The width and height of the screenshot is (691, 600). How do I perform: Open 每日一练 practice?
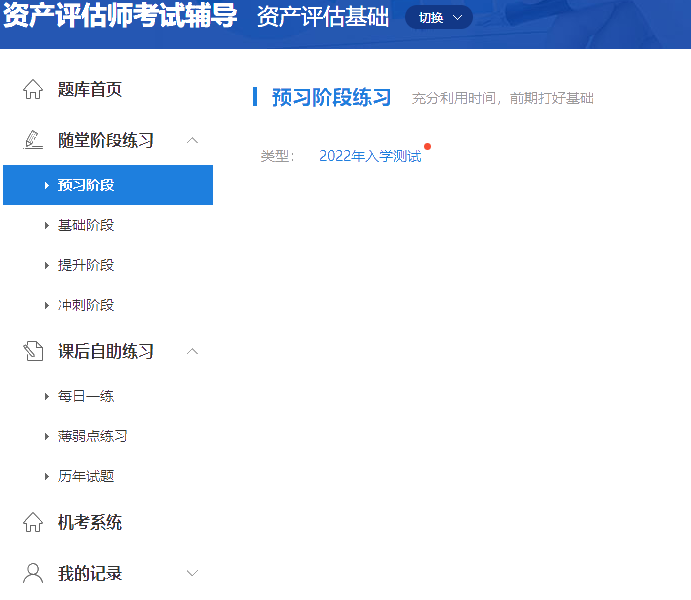86,396
